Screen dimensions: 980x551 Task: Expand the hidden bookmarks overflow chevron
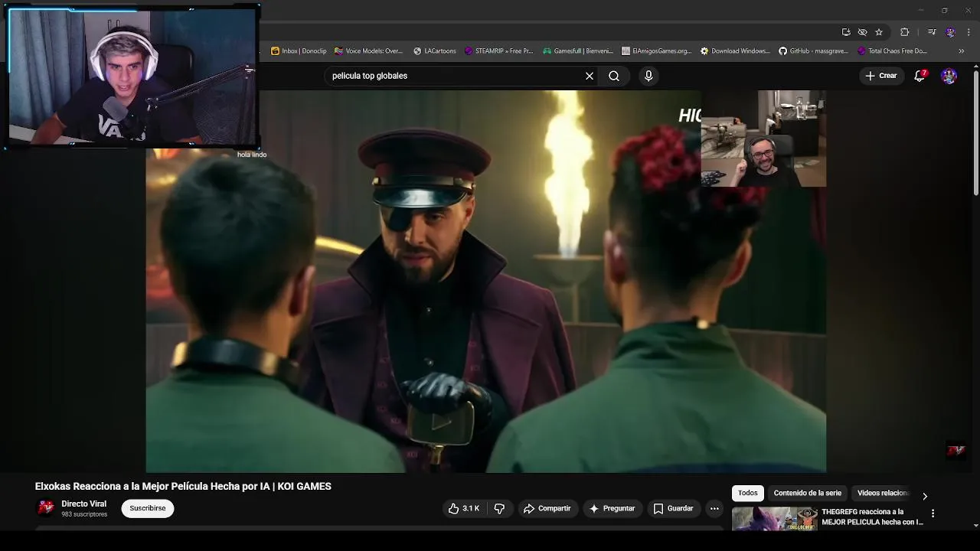[x=962, y=51]
